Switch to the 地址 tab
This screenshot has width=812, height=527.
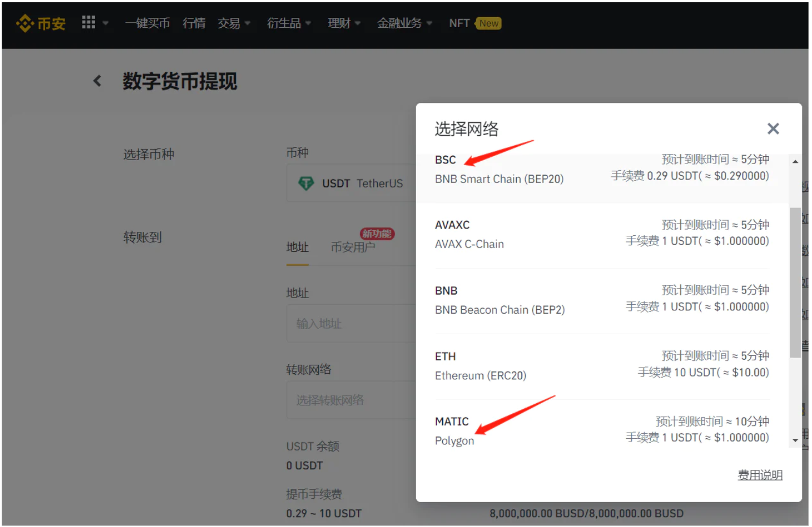(x=297, y=247)
